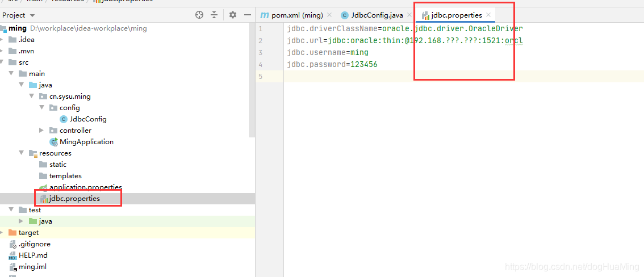This screenshot has width=644, height=277.
Task: Click the JdbcConfig.java tab class icon
Action: click(x=345, y=15)
